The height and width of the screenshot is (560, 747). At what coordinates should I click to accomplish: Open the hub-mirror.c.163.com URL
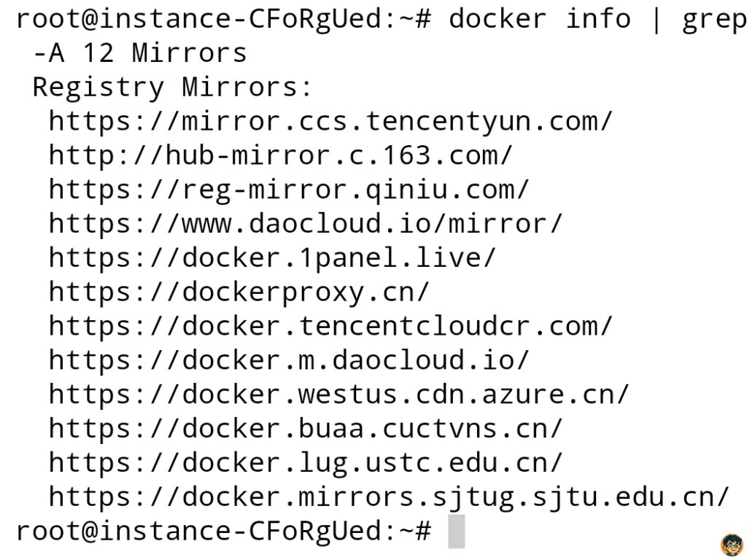click(280, 155)
